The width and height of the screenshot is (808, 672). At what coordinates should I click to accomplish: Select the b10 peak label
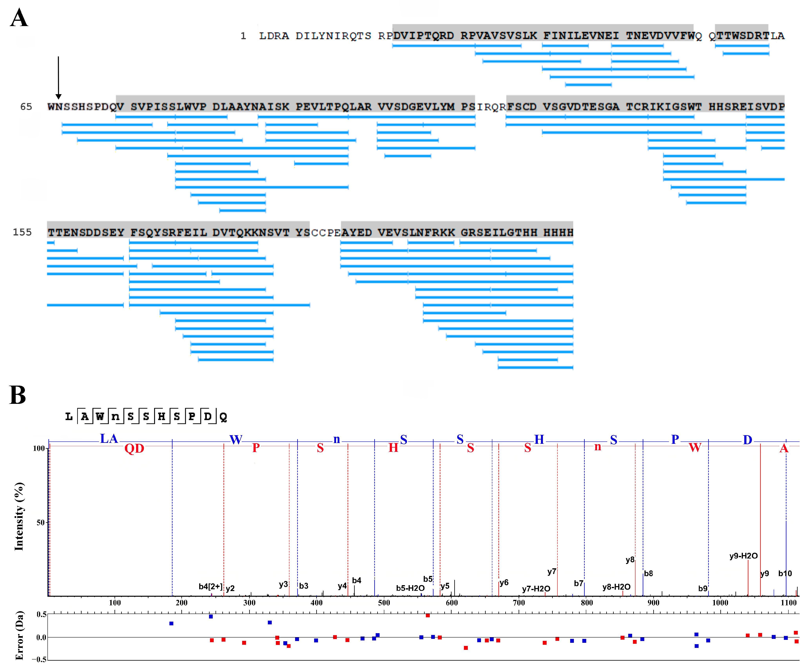[x=785, y=574]
